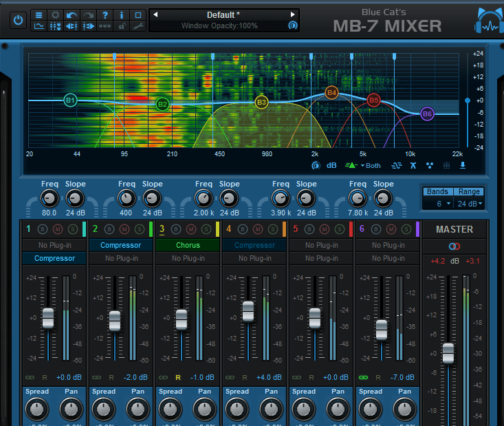Open the Both spectrum mode dropdown
Image resolution: width=504 pixels, height=426 pixels.
(371, 166)
